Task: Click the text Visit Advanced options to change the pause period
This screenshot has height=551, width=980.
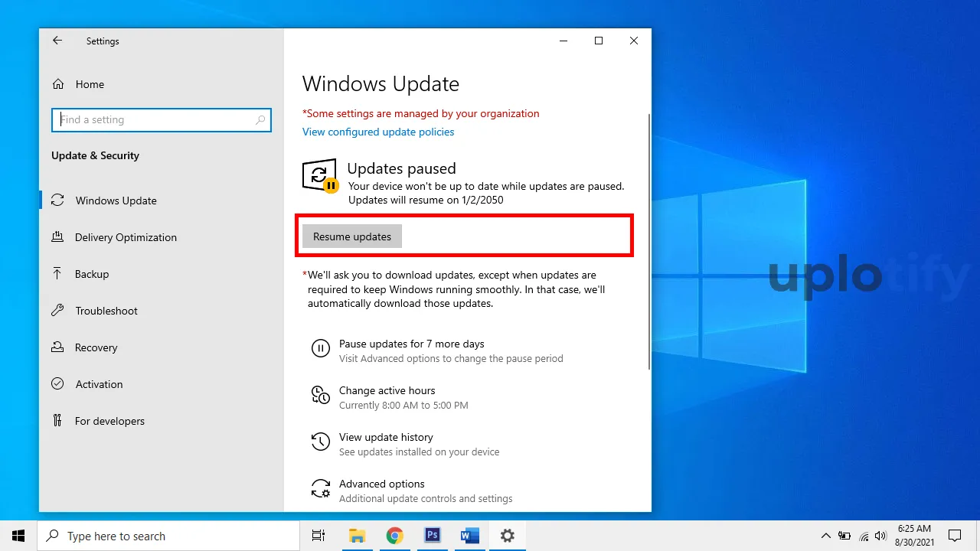Action: point(451,358)
